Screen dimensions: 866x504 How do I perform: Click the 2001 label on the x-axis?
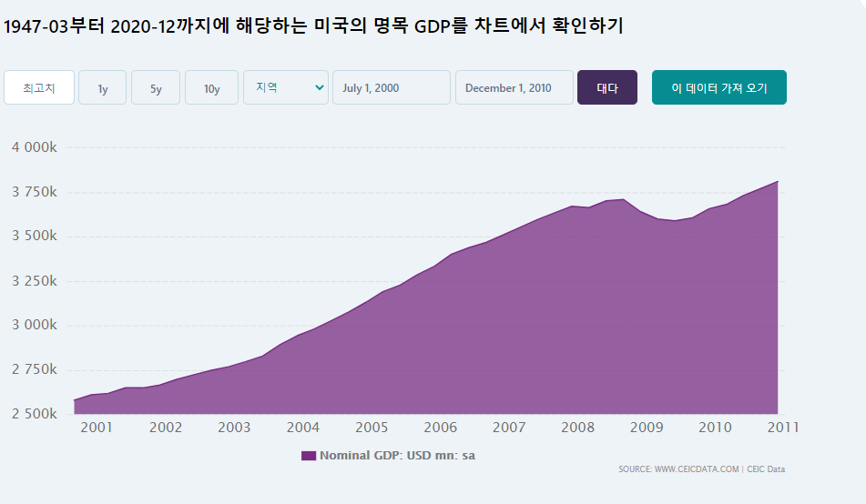click(97, 428)
